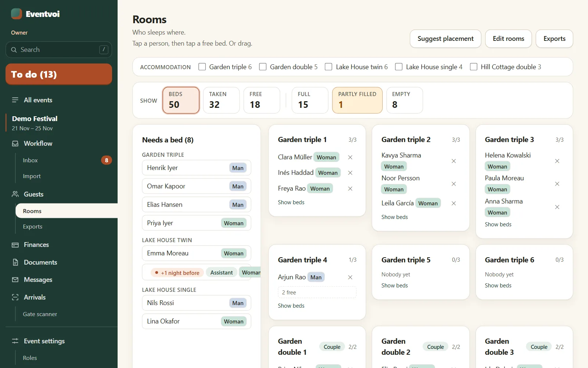The image size is (588, 368).
Task: Click the Workflow inbox tray icon
Action: tap(15, 144)
